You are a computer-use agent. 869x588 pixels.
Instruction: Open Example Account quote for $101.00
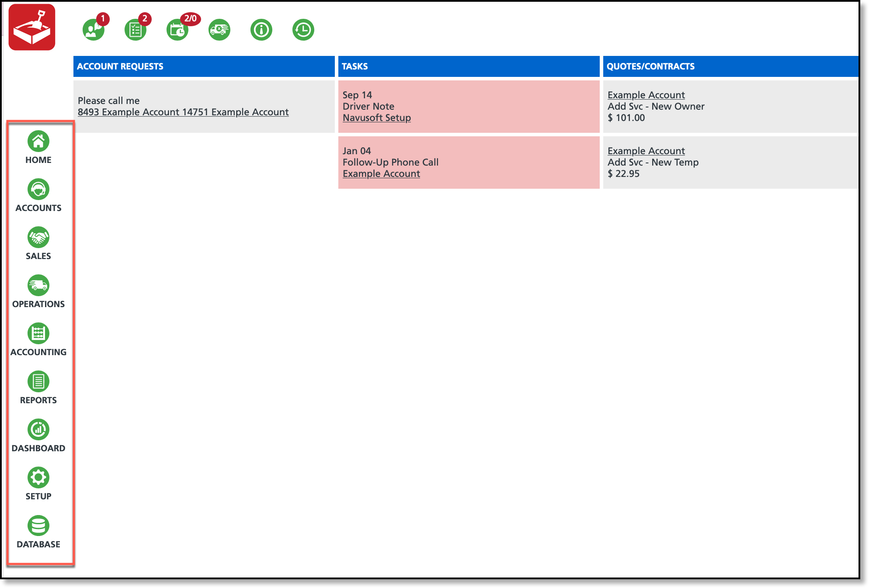(646, 95)
